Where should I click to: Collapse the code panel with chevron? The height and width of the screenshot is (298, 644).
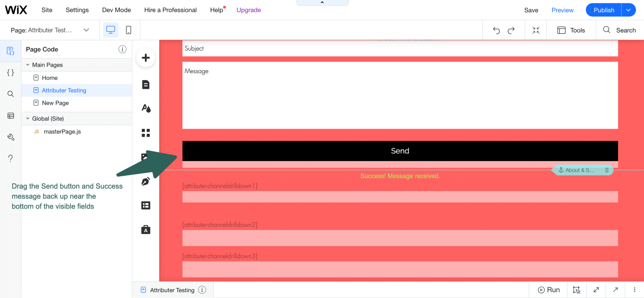tap(322, 2)
